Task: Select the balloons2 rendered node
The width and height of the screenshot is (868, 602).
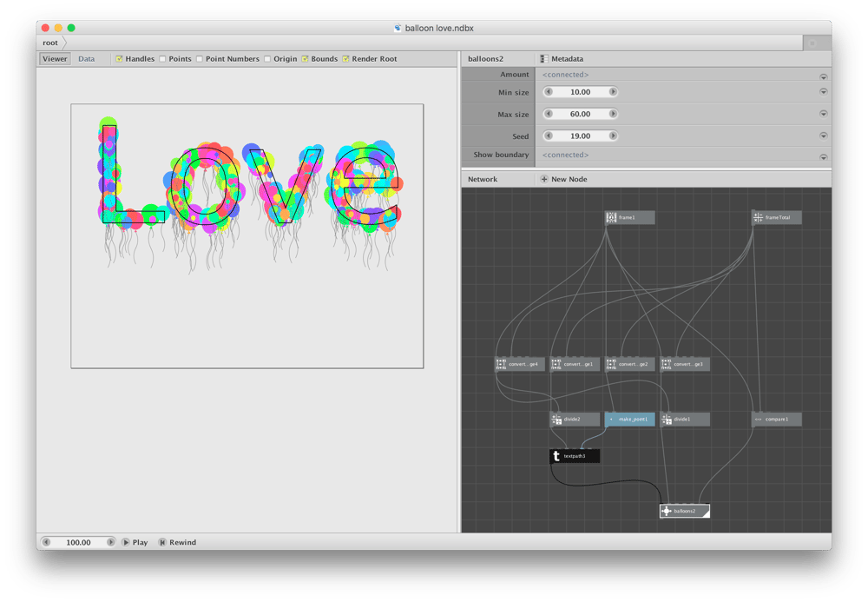Action: point(685,511)
